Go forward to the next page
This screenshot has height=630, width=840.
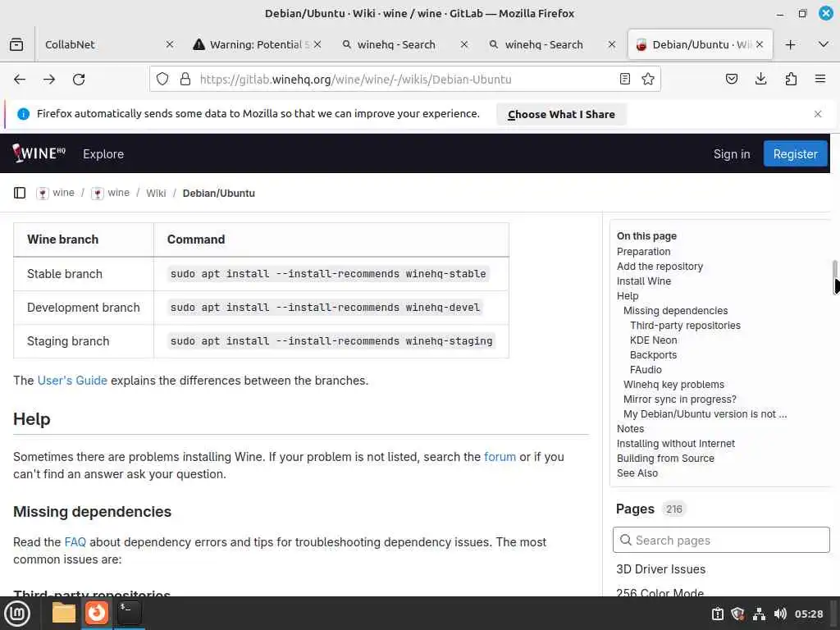[x=49, y=80]
